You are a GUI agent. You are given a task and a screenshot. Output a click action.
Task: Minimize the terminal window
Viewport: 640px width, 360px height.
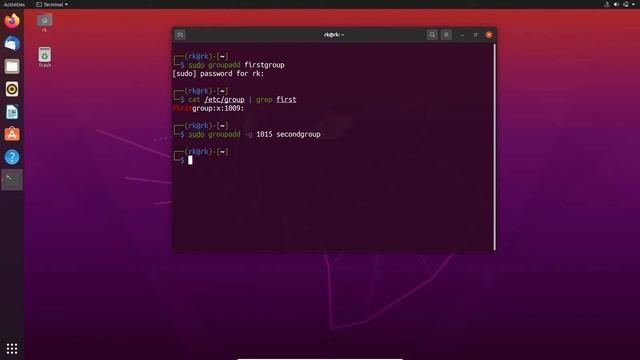(x=462, y=35)
